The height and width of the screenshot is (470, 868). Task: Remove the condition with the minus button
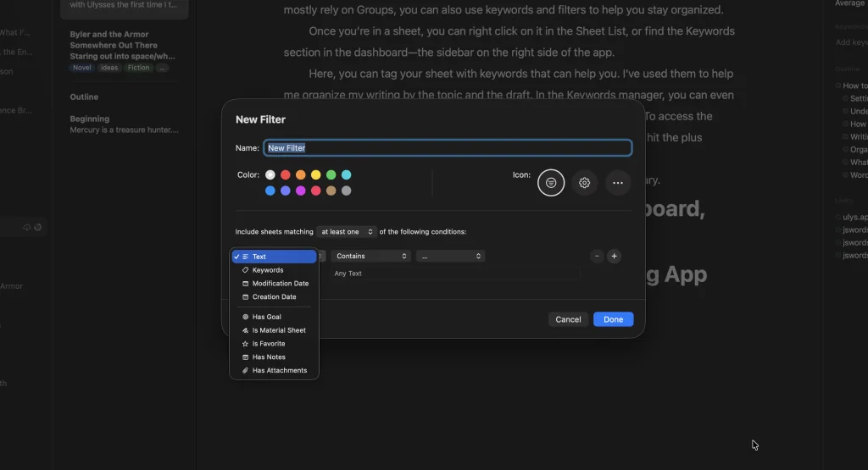(x=597, y=256)
